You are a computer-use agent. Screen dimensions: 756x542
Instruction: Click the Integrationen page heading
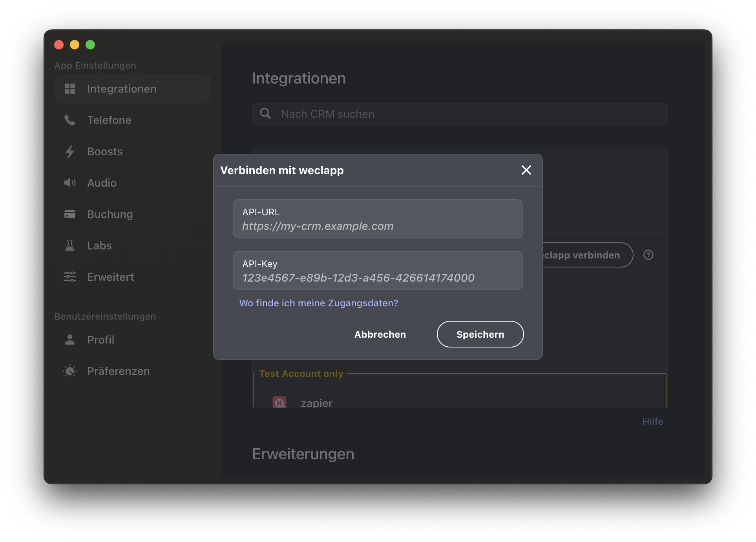pyautogui.click(x=299, y=78)
